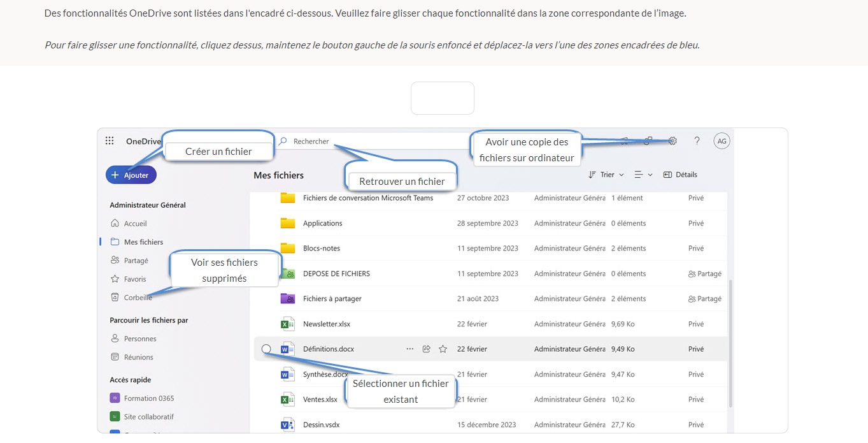
Task: Click the 'Dessin.vsdx' file name
Action: coord(322,425)
